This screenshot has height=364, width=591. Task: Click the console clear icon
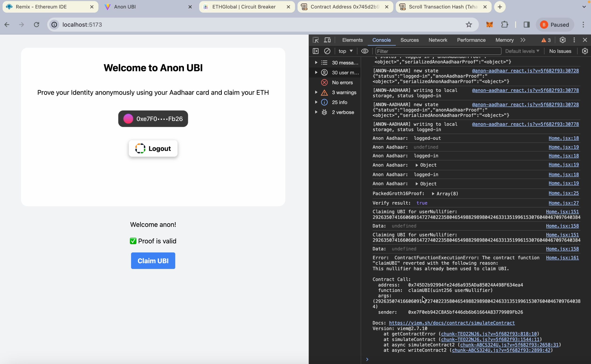(x=327, y=51)
